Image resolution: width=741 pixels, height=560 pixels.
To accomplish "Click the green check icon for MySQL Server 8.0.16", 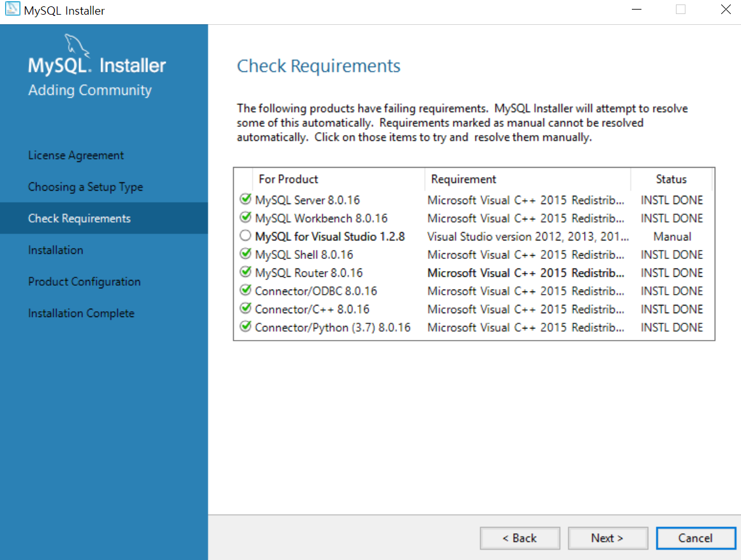I will pyautogui.click(x=245, y=199).
